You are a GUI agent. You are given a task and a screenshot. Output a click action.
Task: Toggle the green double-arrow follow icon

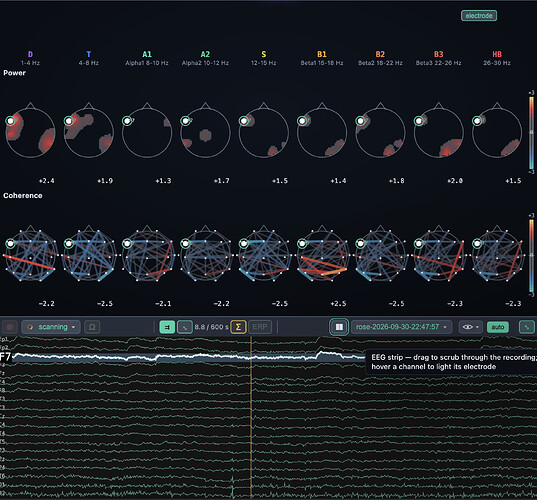pyautogui.click(x=167, y=327)
